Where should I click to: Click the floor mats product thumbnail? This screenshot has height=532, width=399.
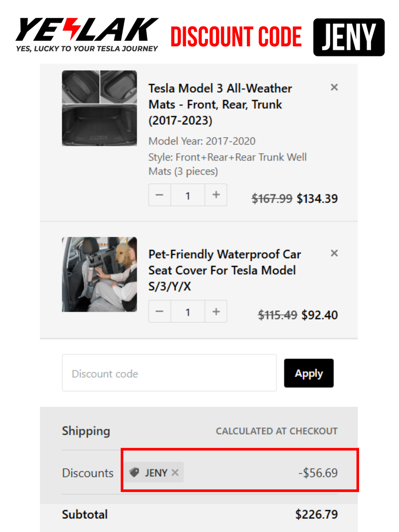click(x=99, y=108)
